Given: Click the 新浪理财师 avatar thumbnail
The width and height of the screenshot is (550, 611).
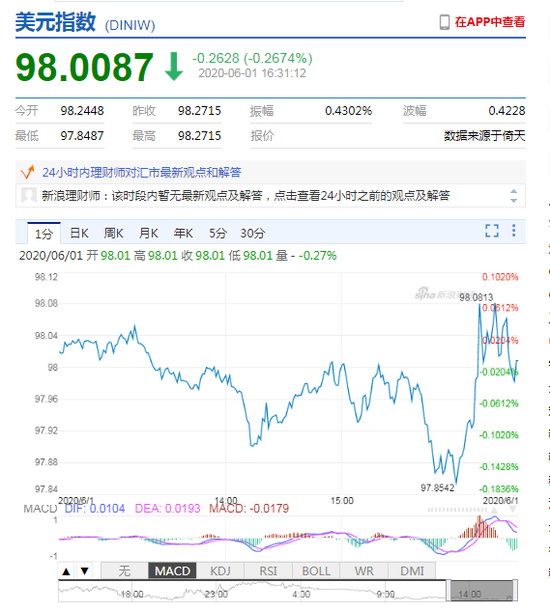Looking at the screenshot, I should coord(29,195).
